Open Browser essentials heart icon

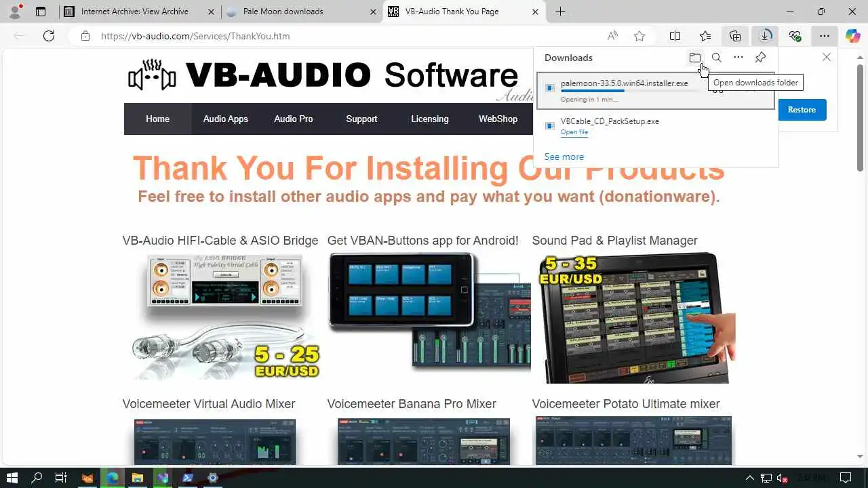click(795, 36)
